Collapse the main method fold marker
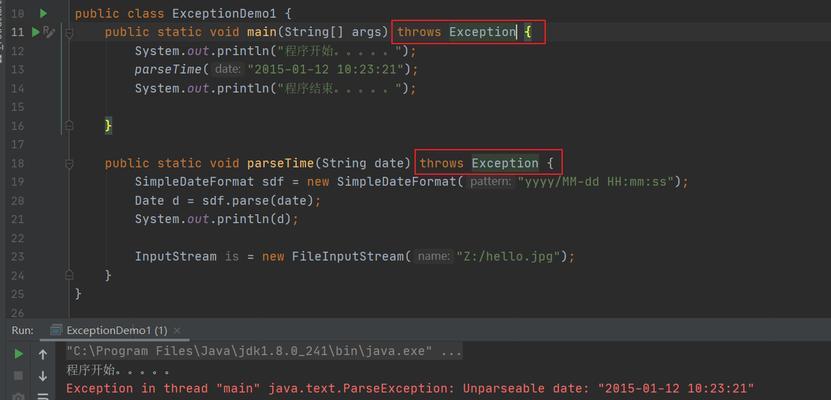 click(x=69, y=33)
